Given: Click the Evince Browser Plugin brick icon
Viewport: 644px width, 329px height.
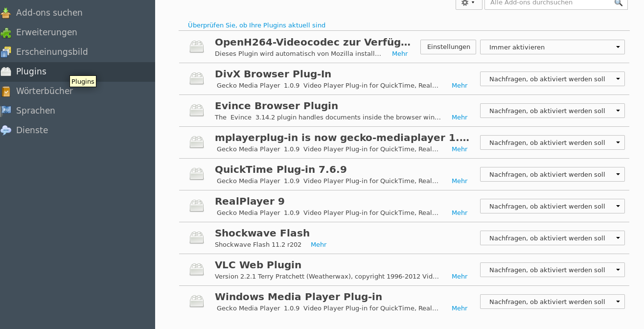Looking at the screenshot, I should (197, 111).
